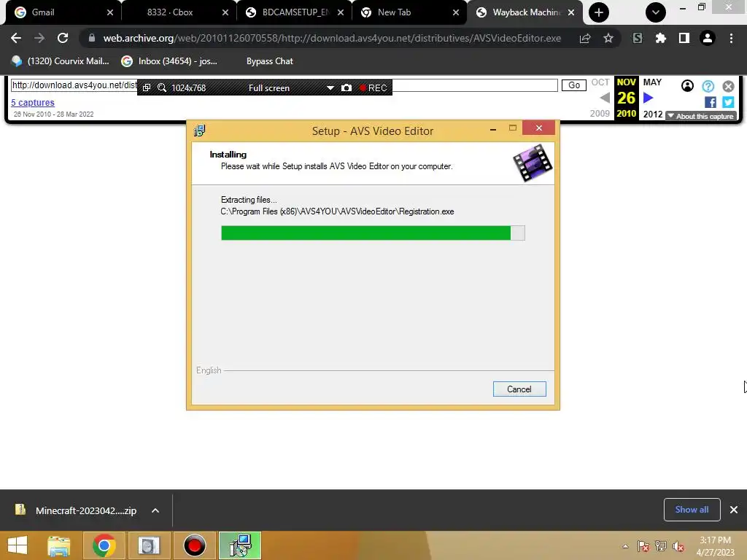The height and width of the screenshot is (560, 747).
Task: Start recording with REC button
Action: pyautogui.click(x=373, y=87)
